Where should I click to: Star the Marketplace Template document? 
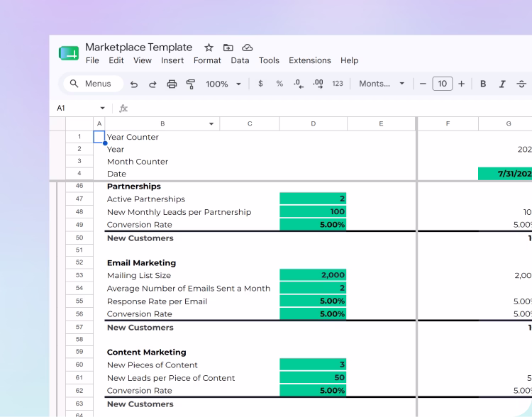click(209, 48)
